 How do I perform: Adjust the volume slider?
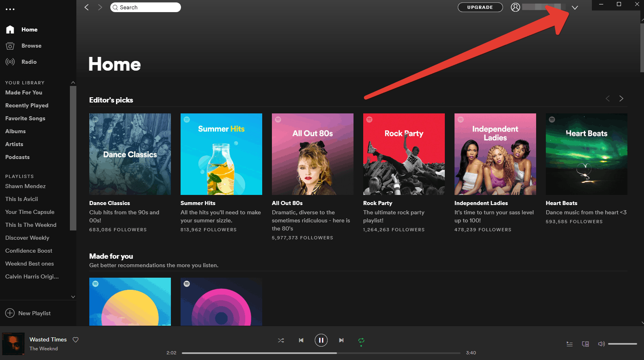(623, 344)
